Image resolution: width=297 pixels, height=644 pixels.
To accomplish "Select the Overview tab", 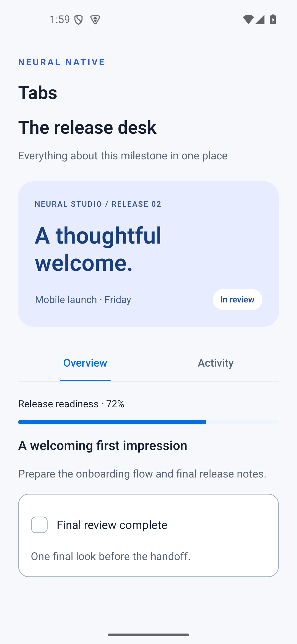I will [85, 363].
